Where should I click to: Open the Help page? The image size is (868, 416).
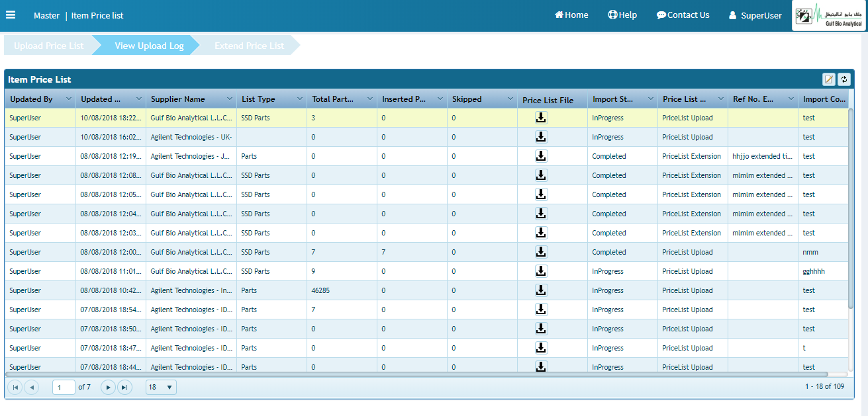pyautogui.click(x=622, y=15)
